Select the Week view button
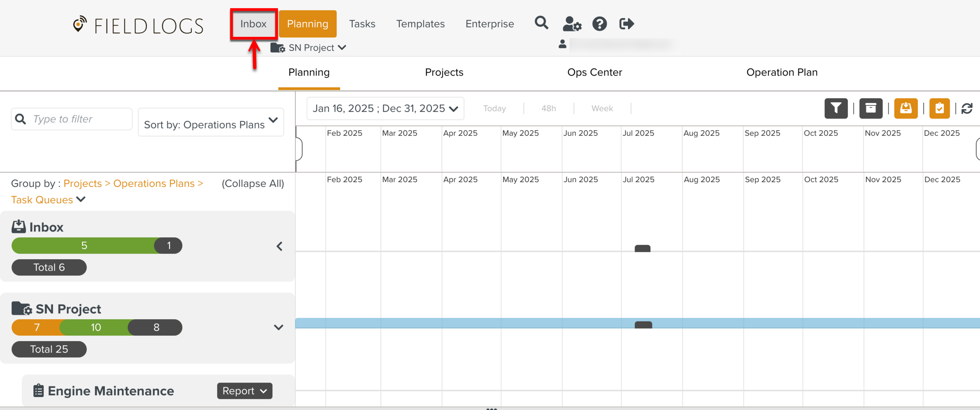The image size is (980, 410). click(602, 108)
